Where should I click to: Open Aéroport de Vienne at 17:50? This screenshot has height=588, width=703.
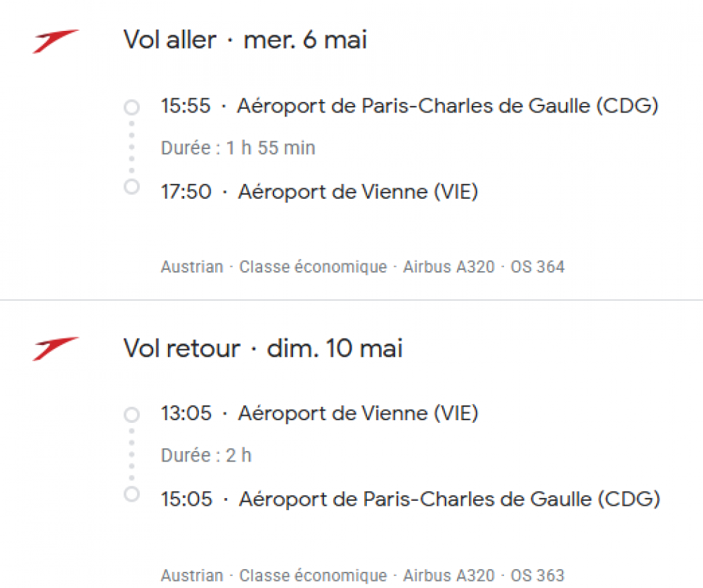[x=358, y=192]
